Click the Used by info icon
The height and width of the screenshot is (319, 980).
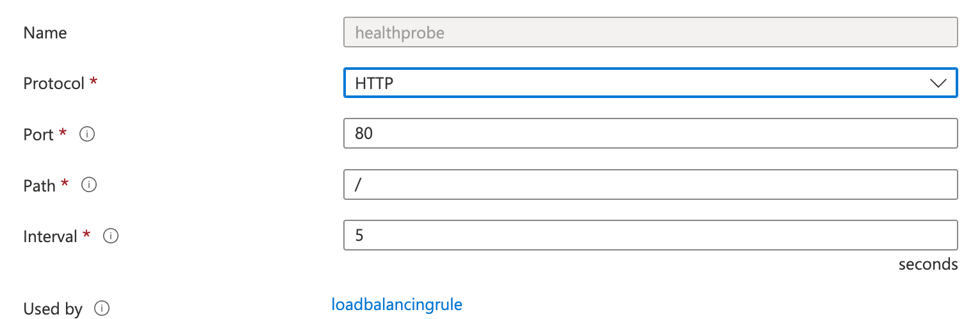[101, 309]
